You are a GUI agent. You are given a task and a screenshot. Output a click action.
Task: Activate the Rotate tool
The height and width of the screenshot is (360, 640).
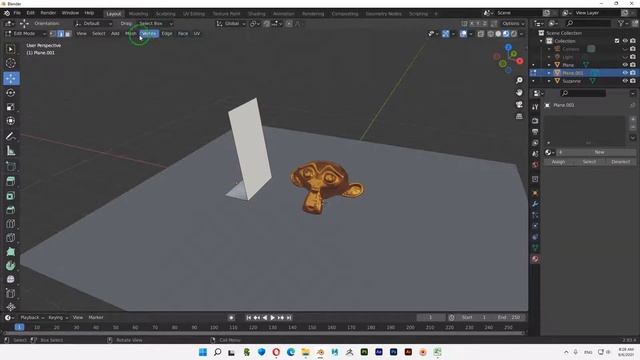11,93
